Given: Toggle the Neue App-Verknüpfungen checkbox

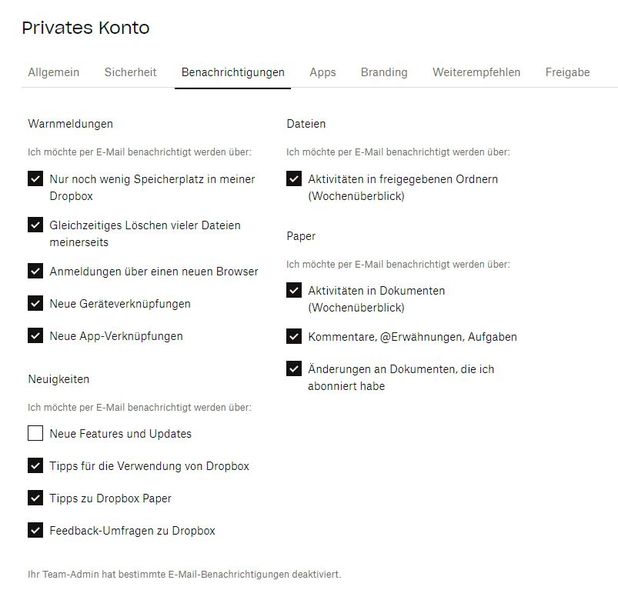Looking at the screenshot, I should 36,336.
